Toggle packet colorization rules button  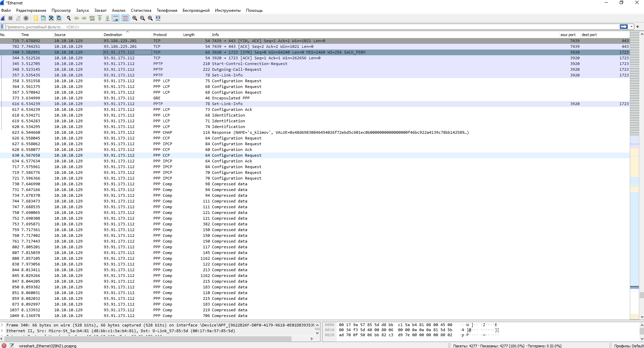125,18
